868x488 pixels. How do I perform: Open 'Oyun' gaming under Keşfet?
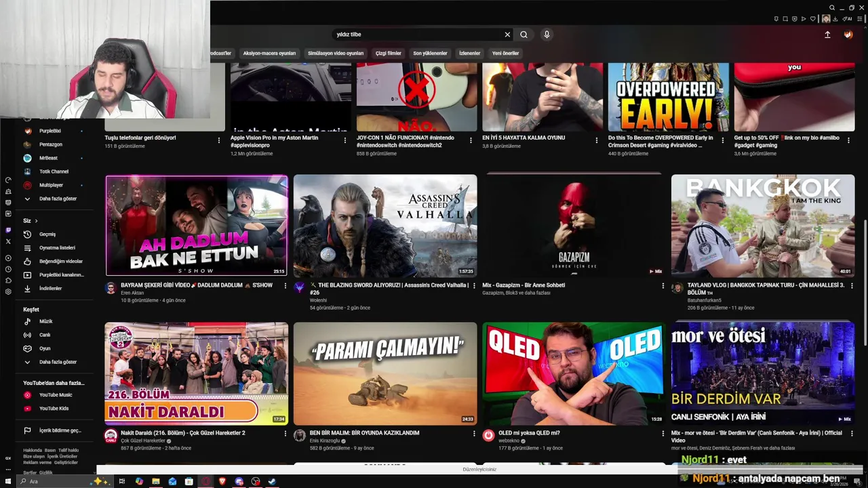pyautogui.click(x=53, y=348)
